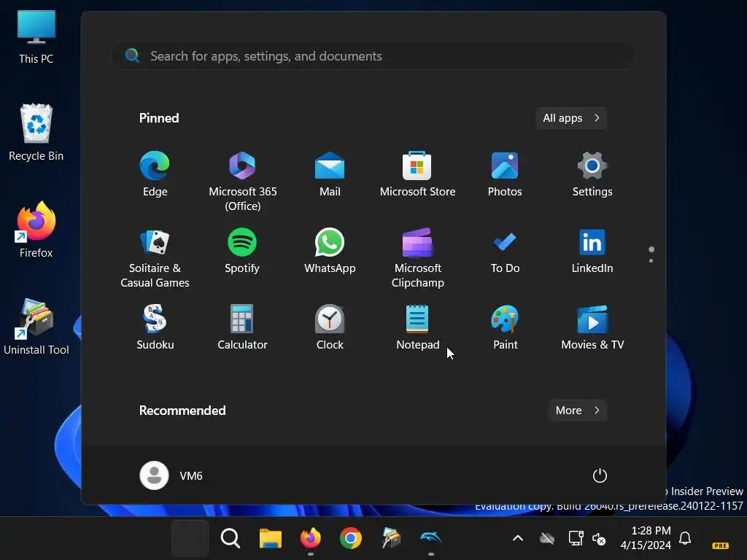Open the clock and date flyout
Viewport: 747px width, 560px height.
click(646, 537)
